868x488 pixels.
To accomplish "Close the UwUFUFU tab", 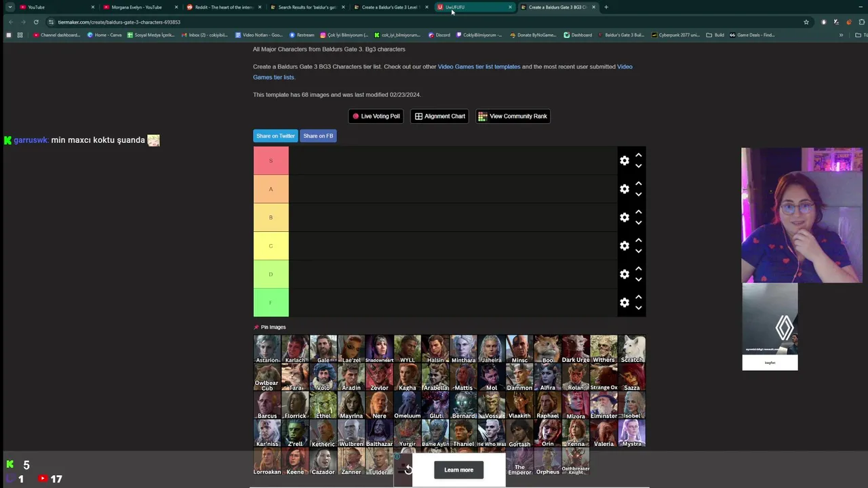I will click(510, 7).
